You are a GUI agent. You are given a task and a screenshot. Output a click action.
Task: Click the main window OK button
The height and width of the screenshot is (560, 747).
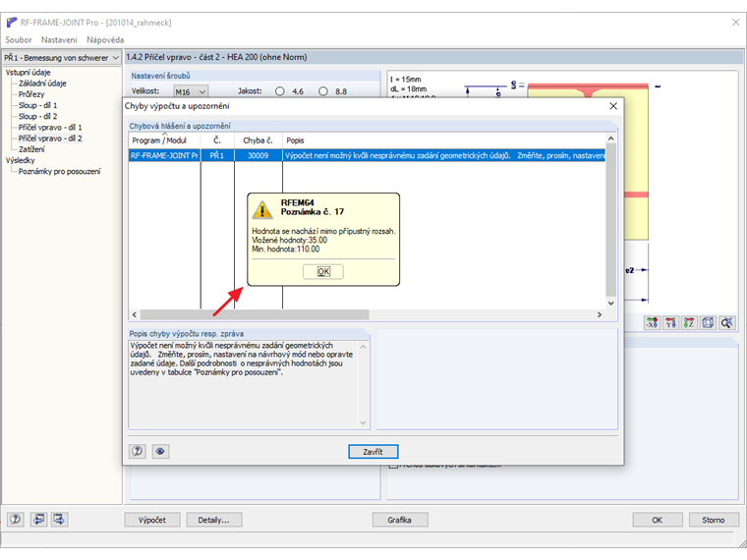pyautogui.click(x=658, y=520)
